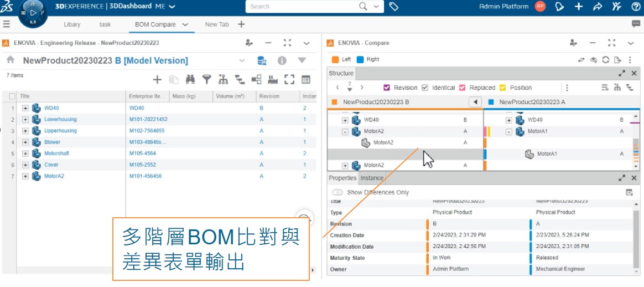Toggle the Position checkbox
This screenshot has height=287, width=644.
[503, 88]
